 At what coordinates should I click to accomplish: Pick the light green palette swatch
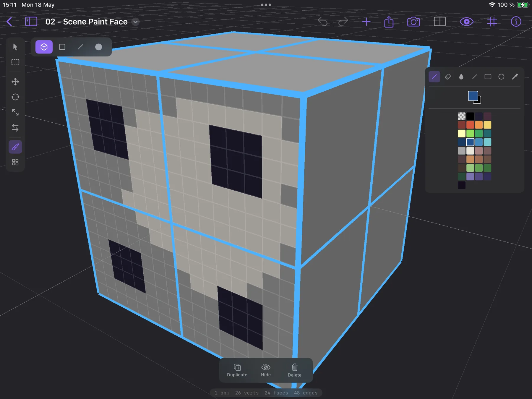[470, 133]
